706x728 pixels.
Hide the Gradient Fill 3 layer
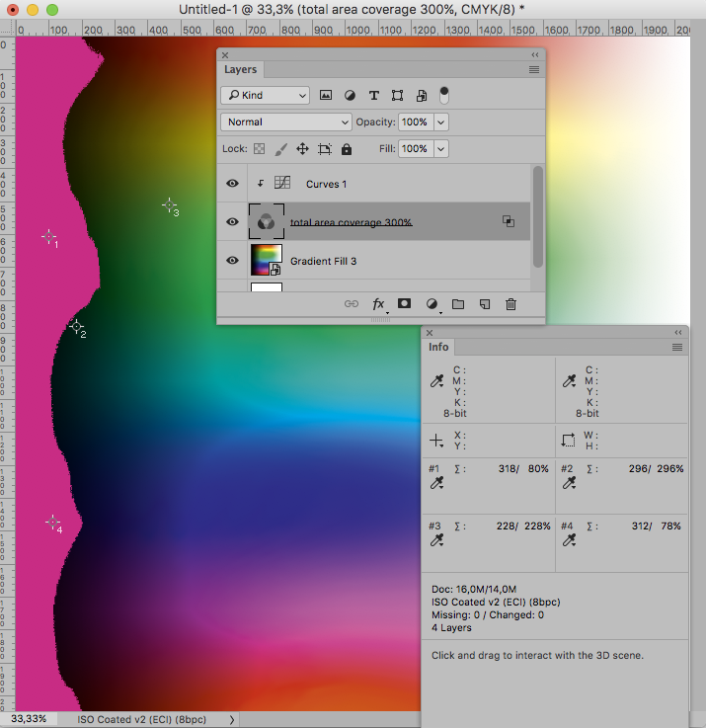pyautogui.click(x=232, y=261)
